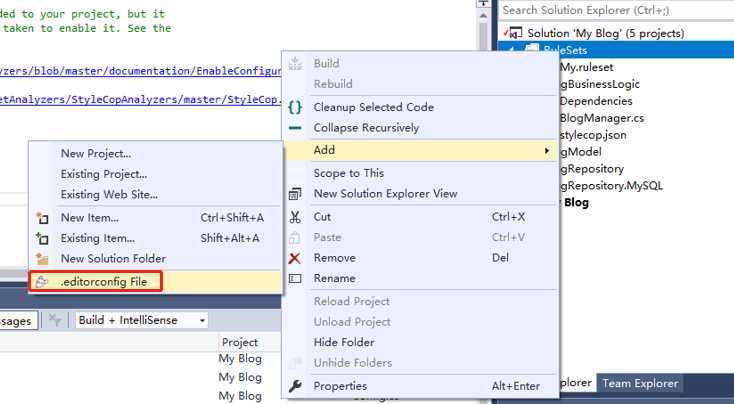Image resolution: width=734 pixels, height=404 pixels.
Task: Click the Search Solution Explorer field
Action: (616, 10)
